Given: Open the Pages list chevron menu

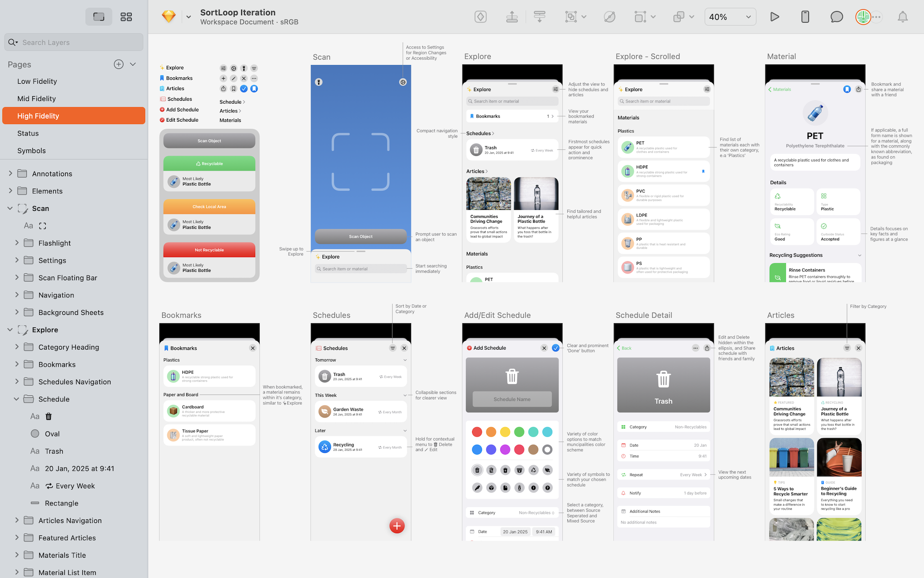Looking at the screenshot, I should click(133, 64).
